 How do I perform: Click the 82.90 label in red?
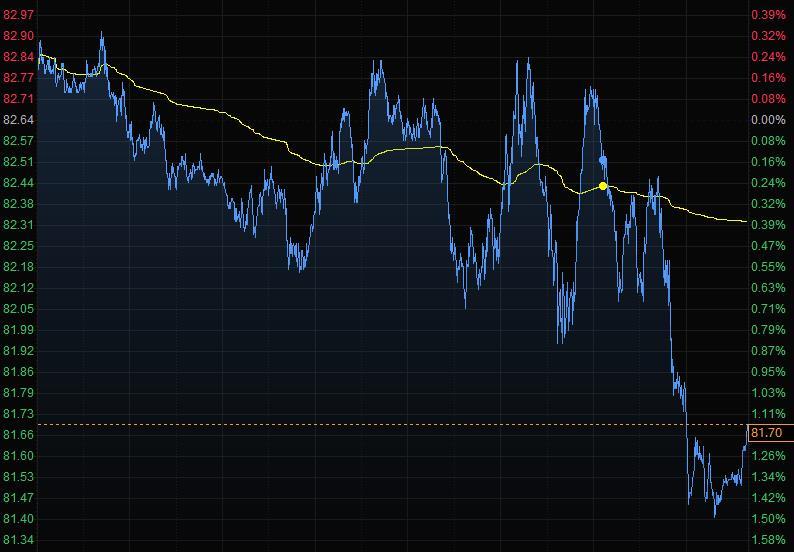pos(19,36)
